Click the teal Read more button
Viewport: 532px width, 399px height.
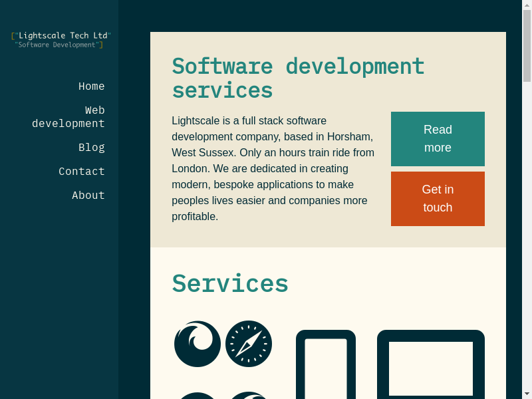pos(438,139)
